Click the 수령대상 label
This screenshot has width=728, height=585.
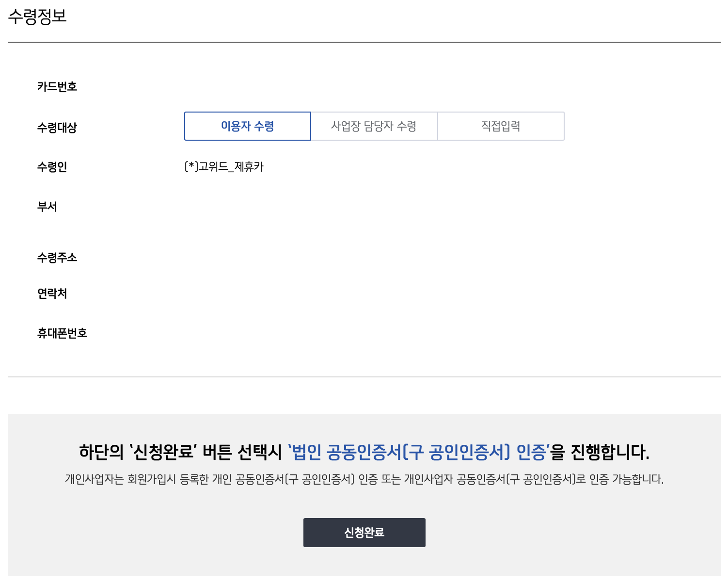(x=57, y=128)
